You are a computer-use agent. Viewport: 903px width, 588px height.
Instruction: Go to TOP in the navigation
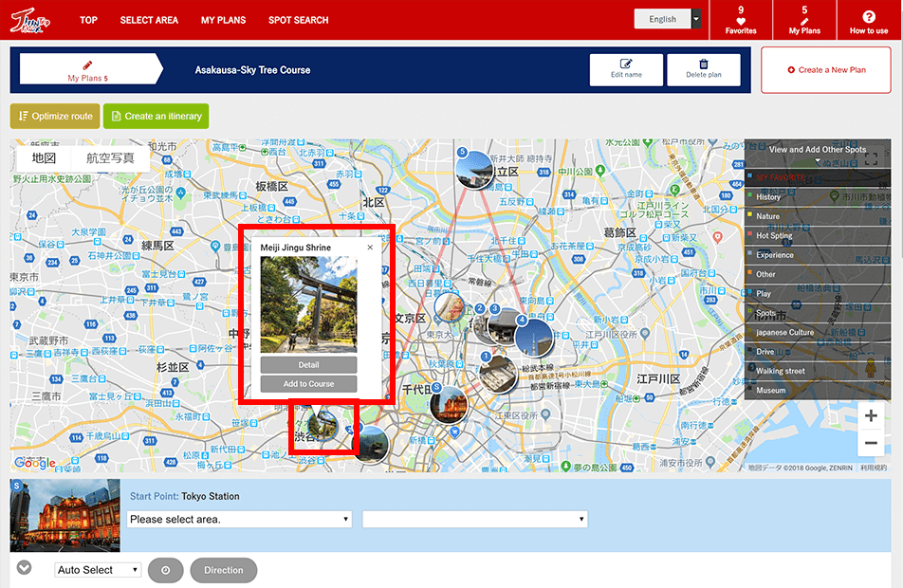click(x=88, y=20)
